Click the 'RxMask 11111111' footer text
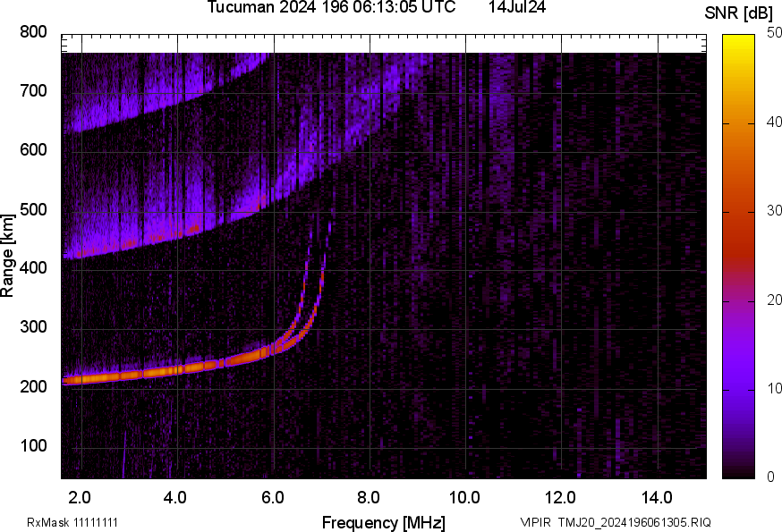Screen dimensions: 782x532 72,522
